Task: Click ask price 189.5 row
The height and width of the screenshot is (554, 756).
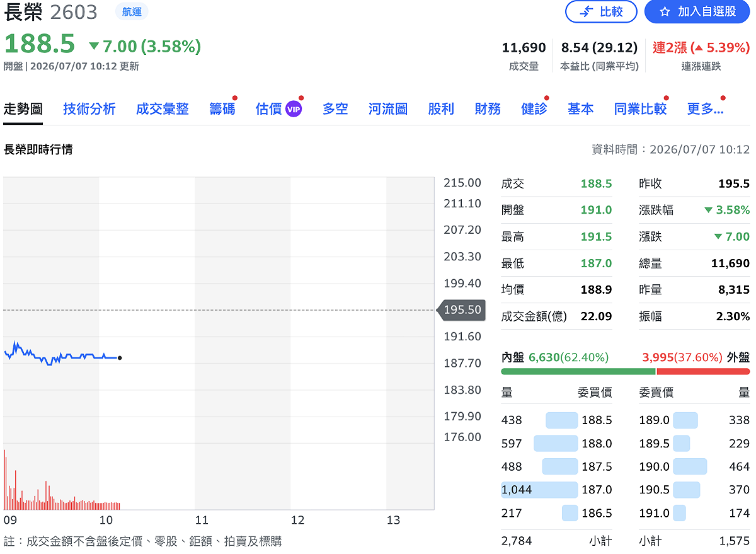Action: pos(655,443)
